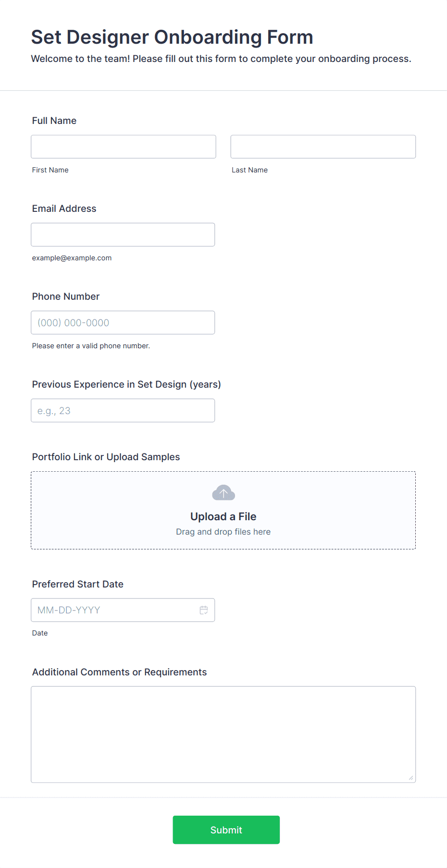Click the cloud upload icon

tap(223, 493)
